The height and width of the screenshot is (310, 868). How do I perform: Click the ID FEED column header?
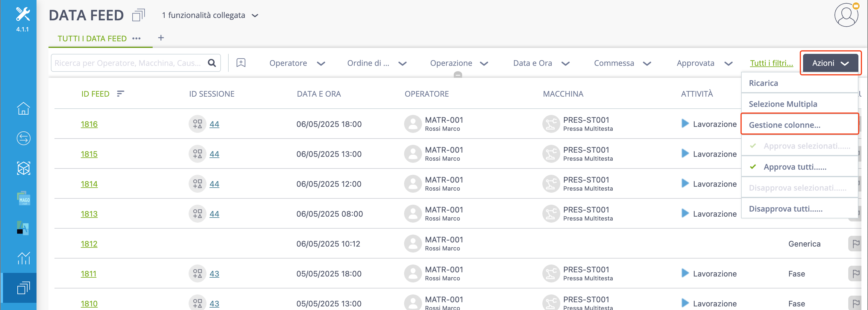tap(95, 94)
